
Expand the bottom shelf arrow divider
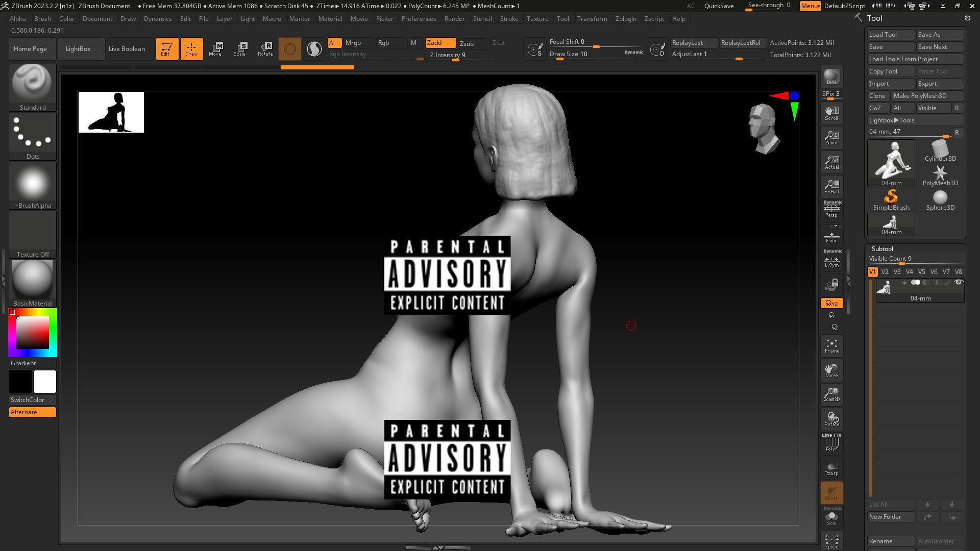pos(438,547)
